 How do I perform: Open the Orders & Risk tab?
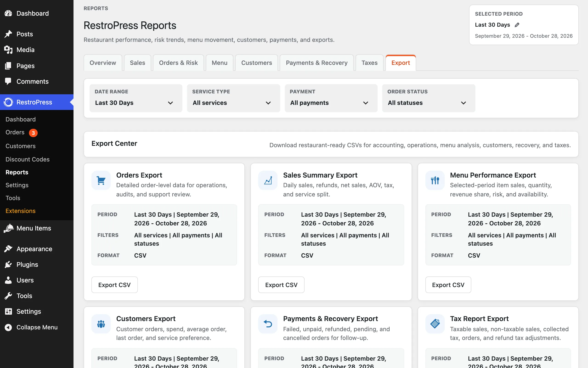tap(178, 63)
